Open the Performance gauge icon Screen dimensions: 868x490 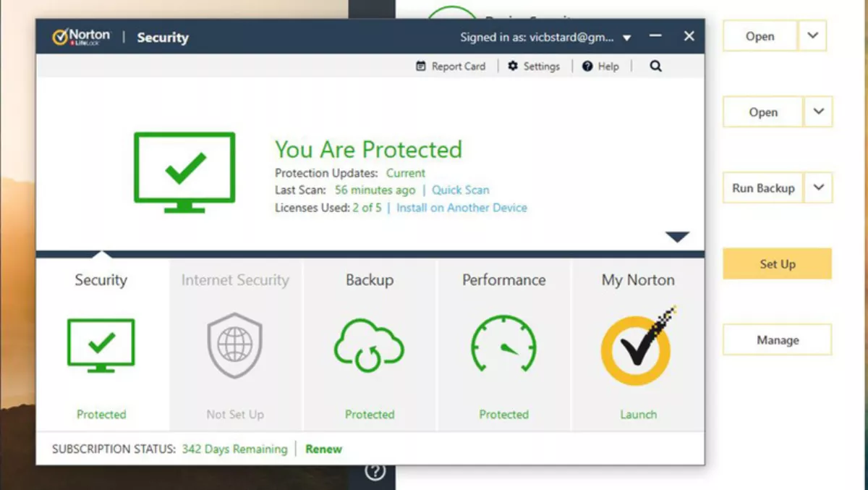tap(503, 345)
